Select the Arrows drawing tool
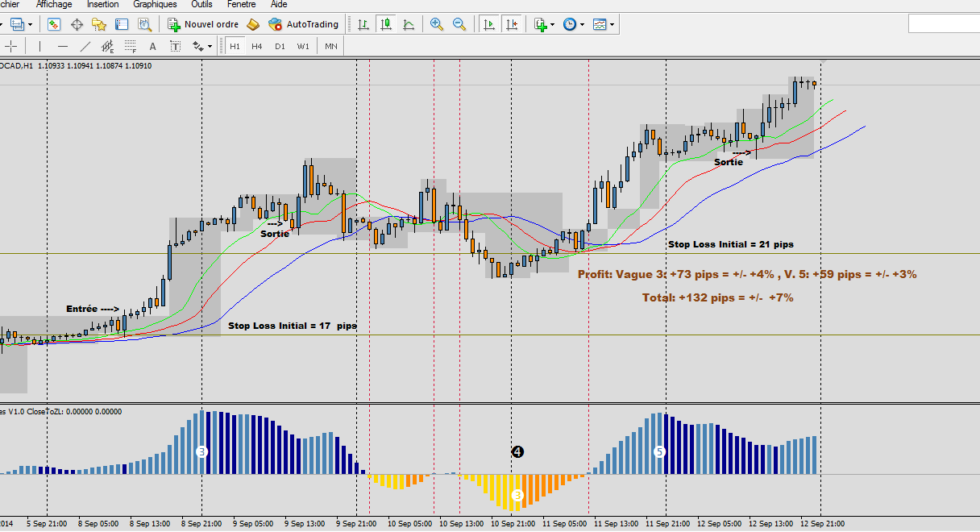The height and width of the screenshot is (532, 980). pyautogui.click(x=197, y=46)
